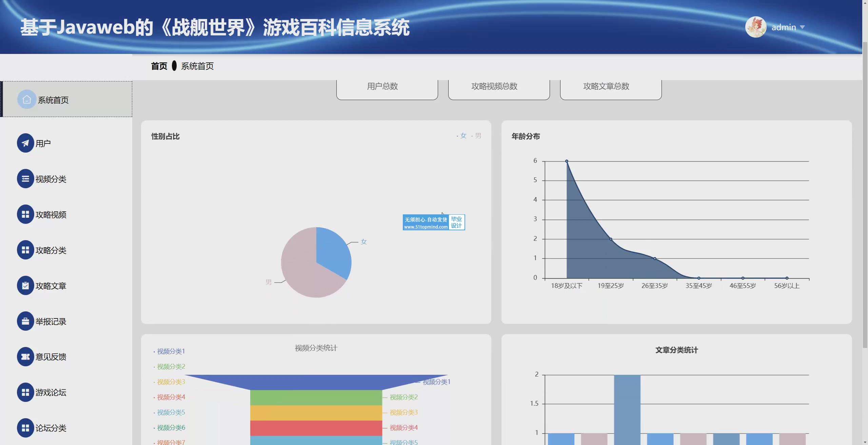Toggle 男 legend in gender pie chart
The height and width of the screenshot is (445, 868).
point(477,136)
